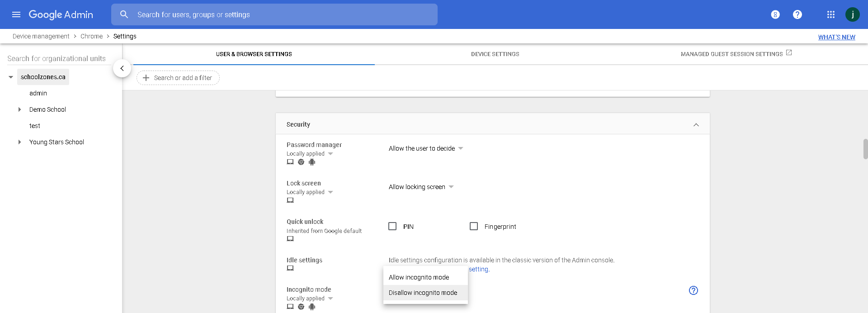
Task: Enable the PIN quick unlock checkbox
Action: [x=392, y=226]
